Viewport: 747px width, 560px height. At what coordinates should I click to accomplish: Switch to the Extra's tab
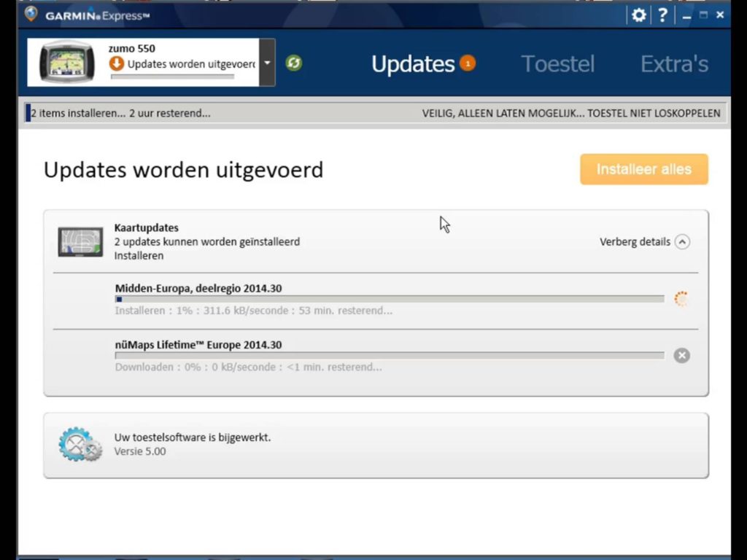click(673, 64)
